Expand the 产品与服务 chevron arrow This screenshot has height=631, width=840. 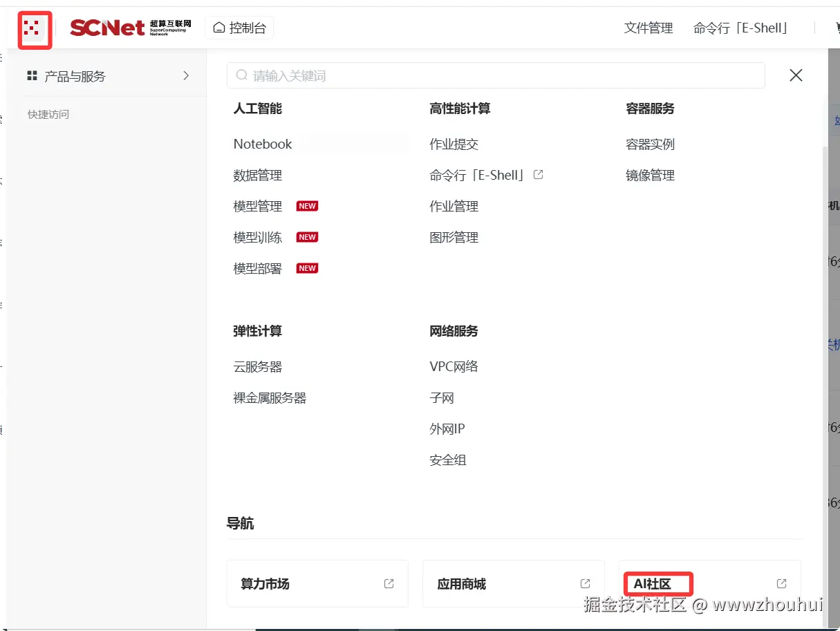[x=186, y=76]
